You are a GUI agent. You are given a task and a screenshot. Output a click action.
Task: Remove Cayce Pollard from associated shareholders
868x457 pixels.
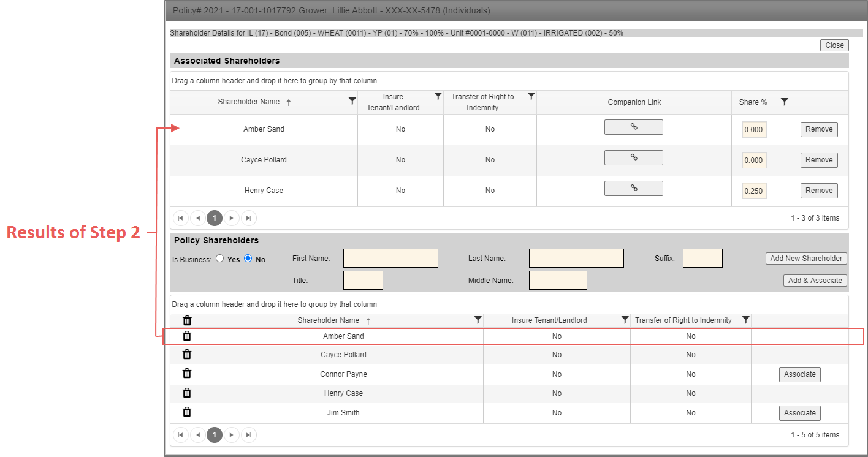819,160
